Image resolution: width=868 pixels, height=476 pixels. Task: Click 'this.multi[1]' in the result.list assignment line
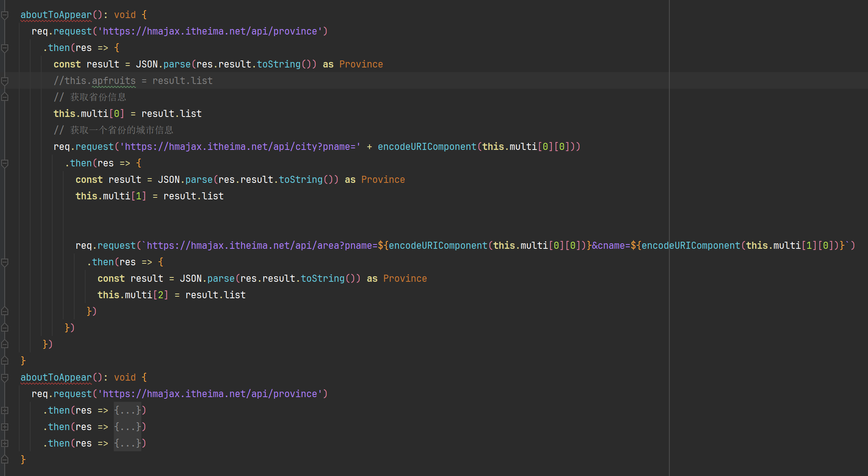(111, 196)
